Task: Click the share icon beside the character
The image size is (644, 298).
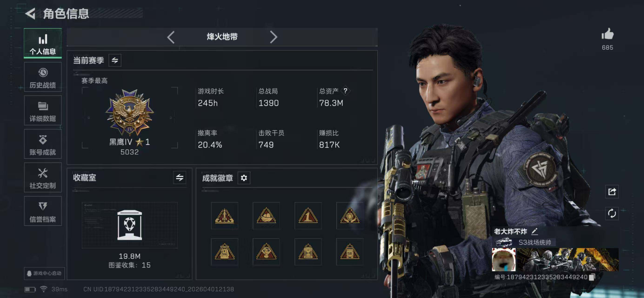Action: click(612, 192)
